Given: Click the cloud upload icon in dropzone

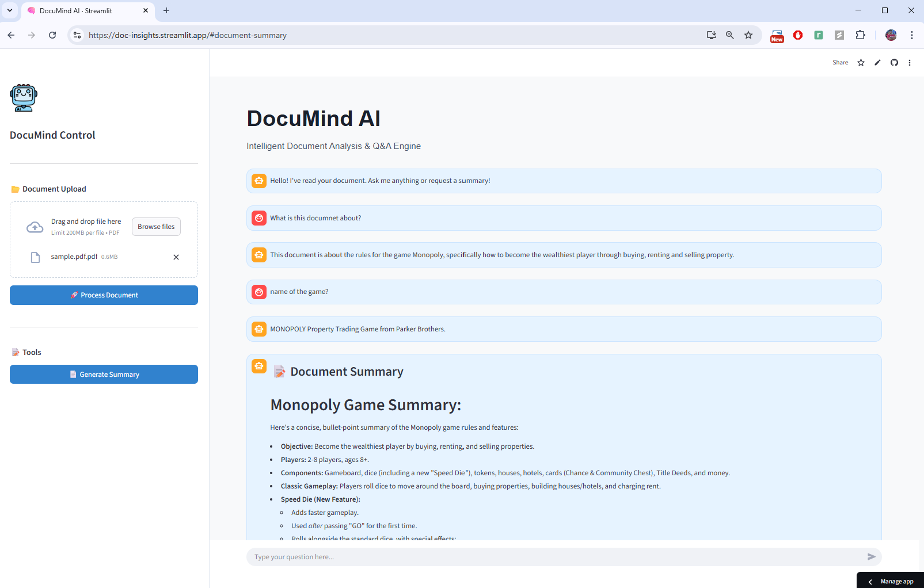Looking at the screenshot, I should 35,227.
